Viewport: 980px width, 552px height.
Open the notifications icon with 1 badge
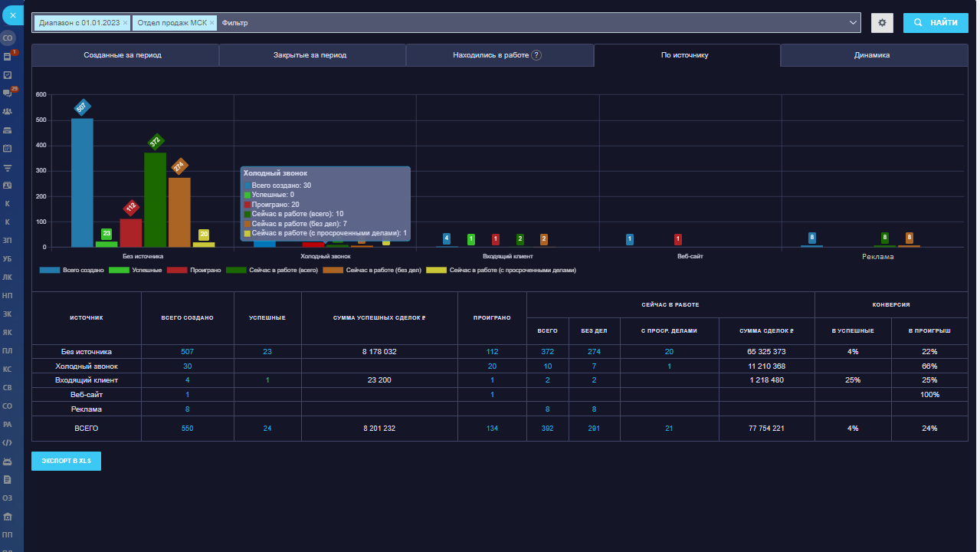click(x=8, y=56)
